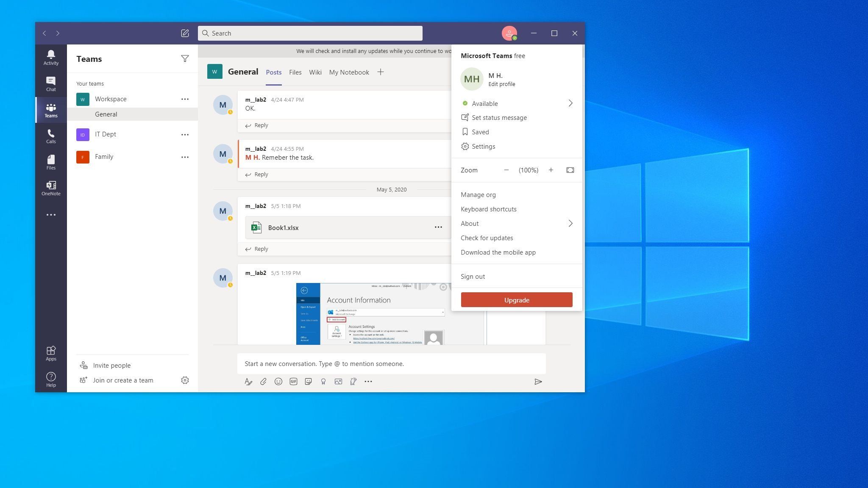Open the GIF picker
868x488 pixels.
pos(293,382)
